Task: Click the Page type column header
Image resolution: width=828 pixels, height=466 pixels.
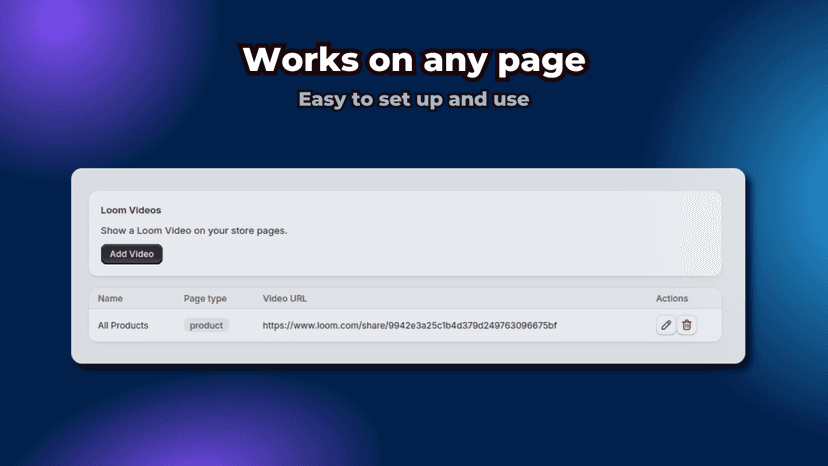Action: (x=205, y=299)
